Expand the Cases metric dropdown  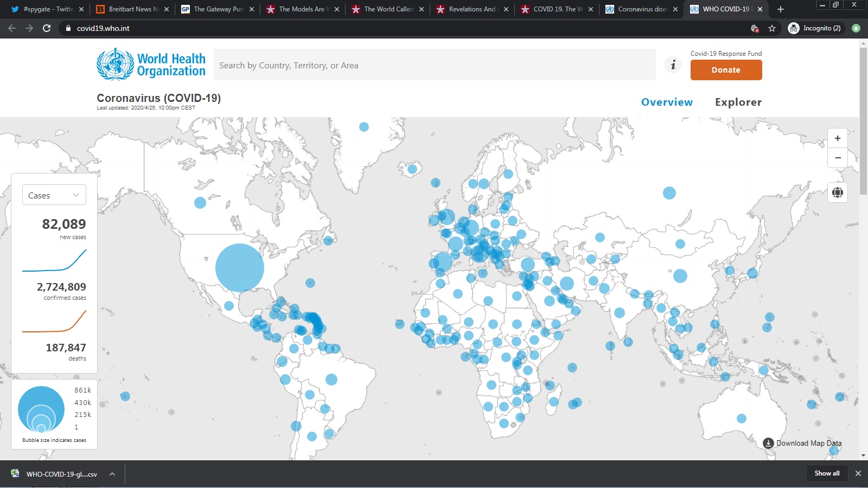coord(54,195)
